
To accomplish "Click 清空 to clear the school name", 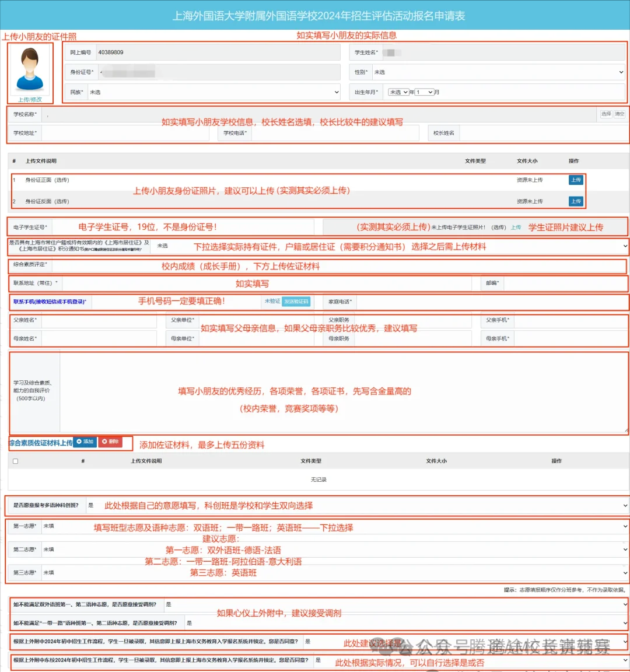I will 620,114.
